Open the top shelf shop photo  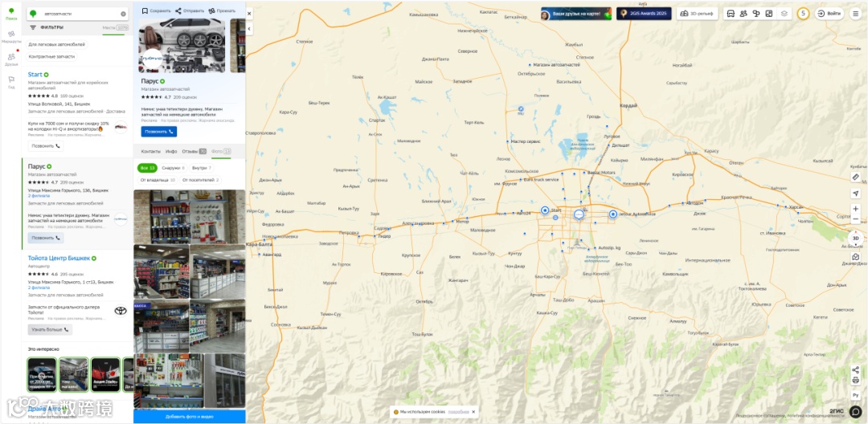pos(190,217)
